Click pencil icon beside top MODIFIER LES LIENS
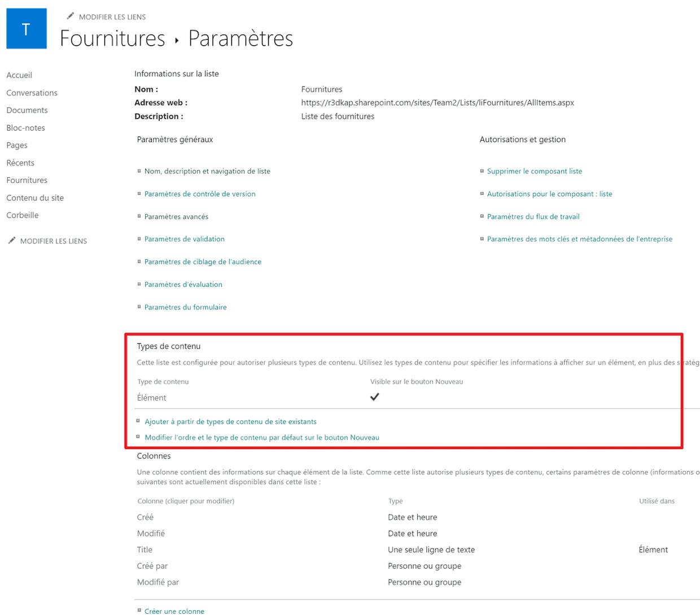The image size is (700, 615). coord(70,16)
